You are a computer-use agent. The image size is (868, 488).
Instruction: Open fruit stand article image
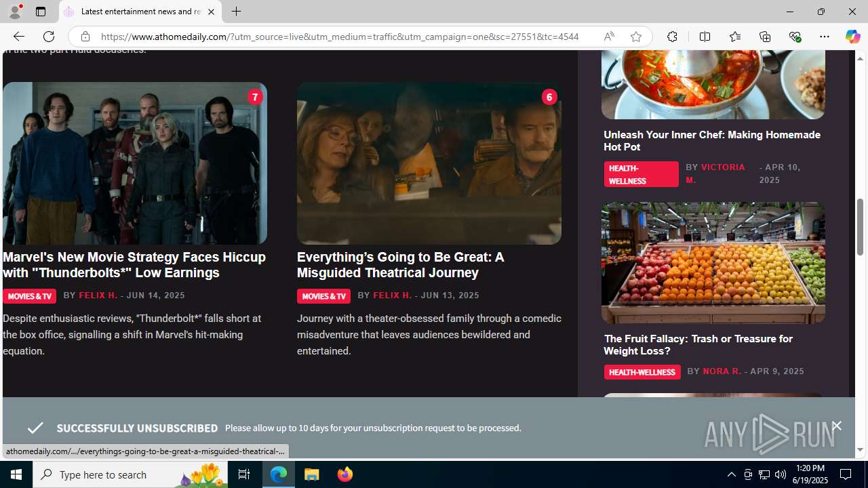coord(713,263)
